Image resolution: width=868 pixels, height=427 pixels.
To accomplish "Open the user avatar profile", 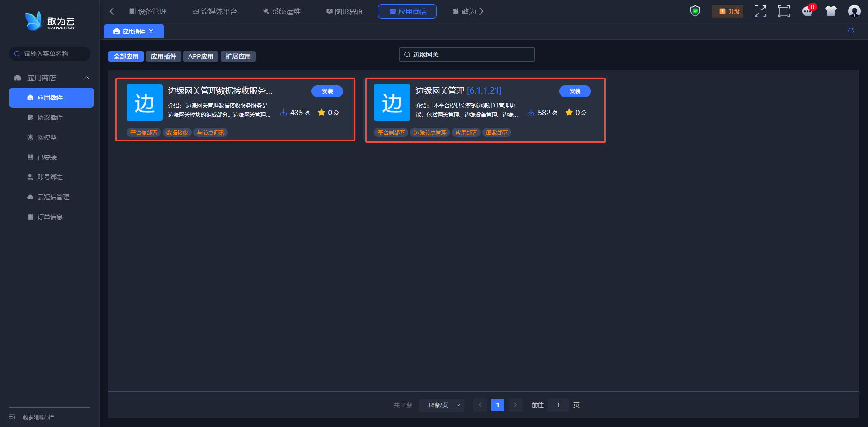I will click(x=854, y=11).
